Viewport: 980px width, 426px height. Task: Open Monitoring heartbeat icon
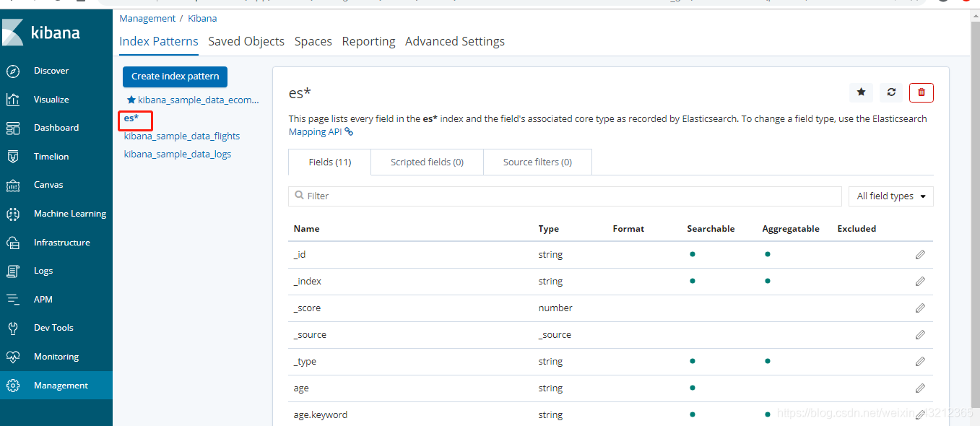pyautogui.click(x=13, y=357)
